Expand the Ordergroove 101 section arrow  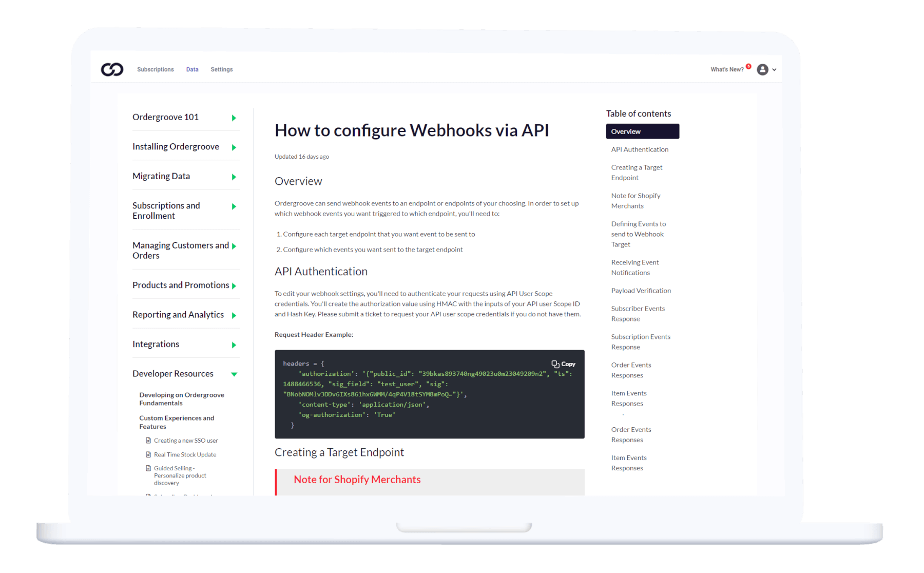point(234,118)
